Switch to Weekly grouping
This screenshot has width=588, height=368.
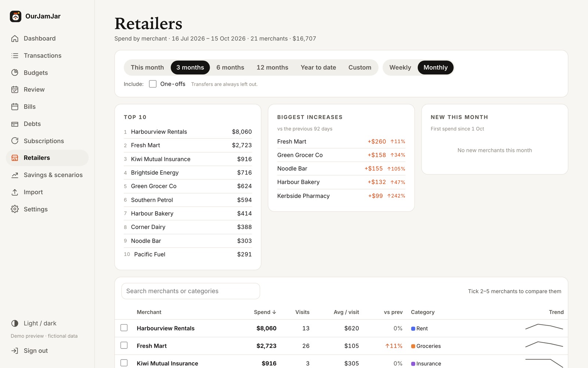click(x=400, y=68)
